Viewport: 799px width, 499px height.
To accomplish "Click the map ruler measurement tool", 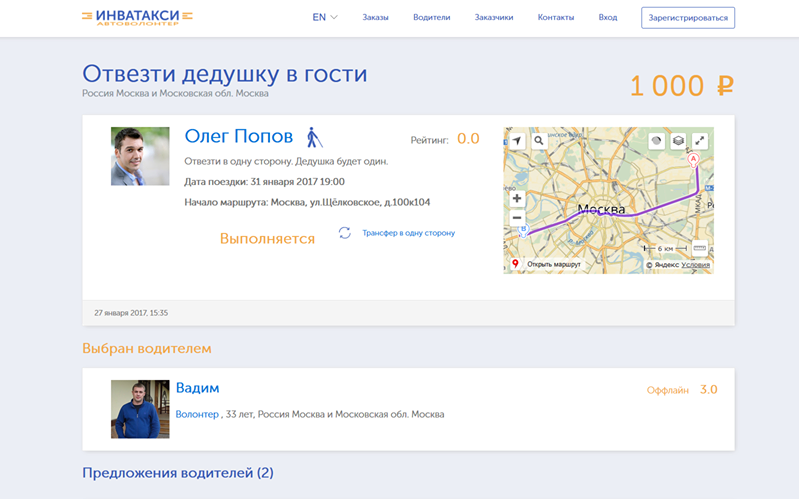I will [700, 248].
